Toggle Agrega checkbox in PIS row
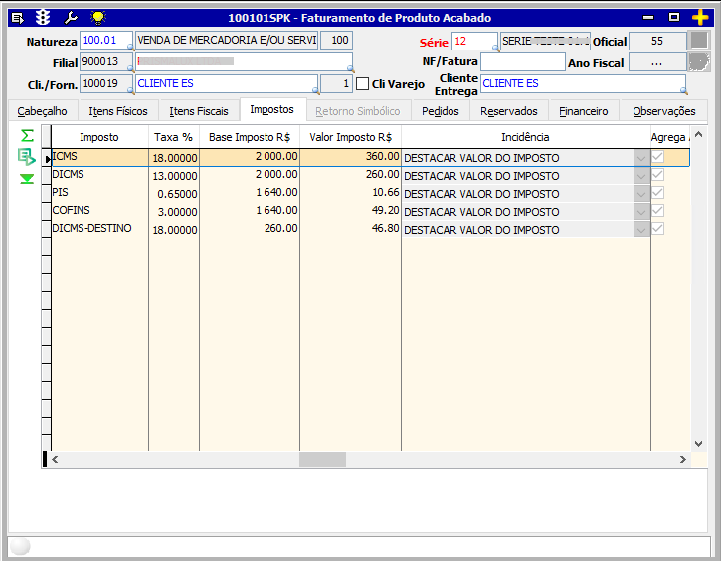Image resolution: width=721 pixels, height=561 pixels. pos(658,193)
